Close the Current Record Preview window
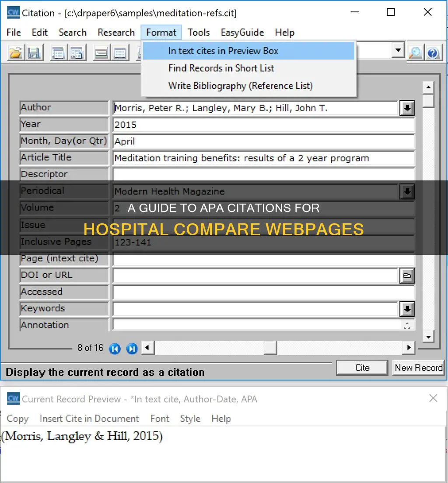 433,398
